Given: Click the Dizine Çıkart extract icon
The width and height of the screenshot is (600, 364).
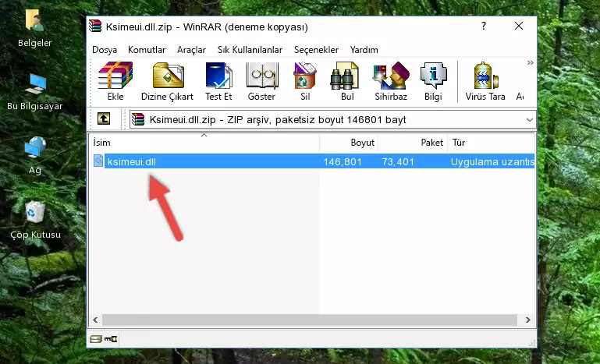Looking at the screenshot, I should point(167,81).
